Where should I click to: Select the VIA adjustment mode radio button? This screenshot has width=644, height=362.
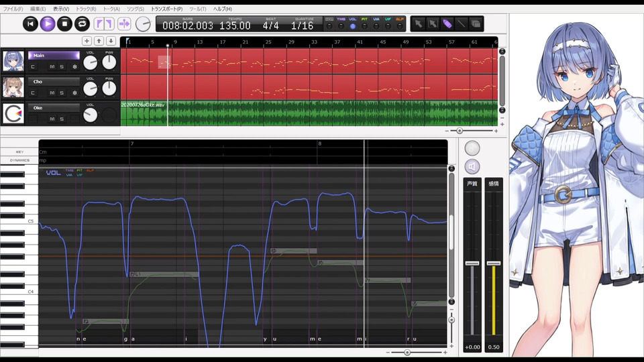point(376,26)
